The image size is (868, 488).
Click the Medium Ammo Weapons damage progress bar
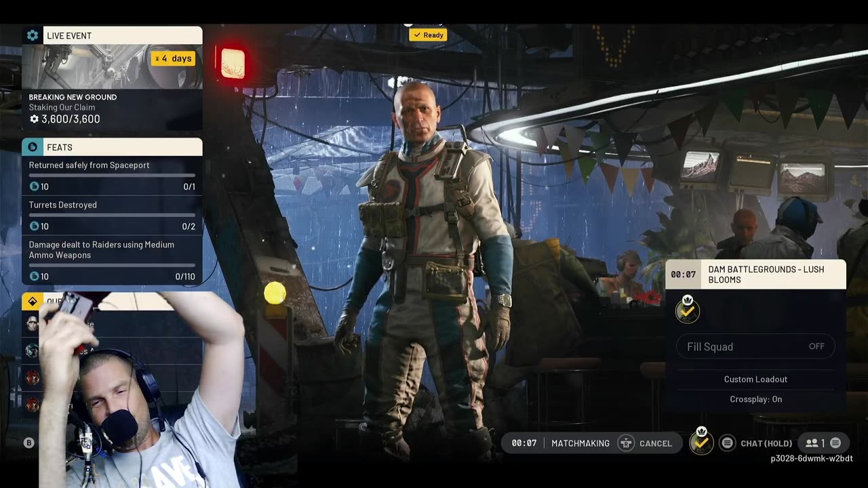coord(112,265)
